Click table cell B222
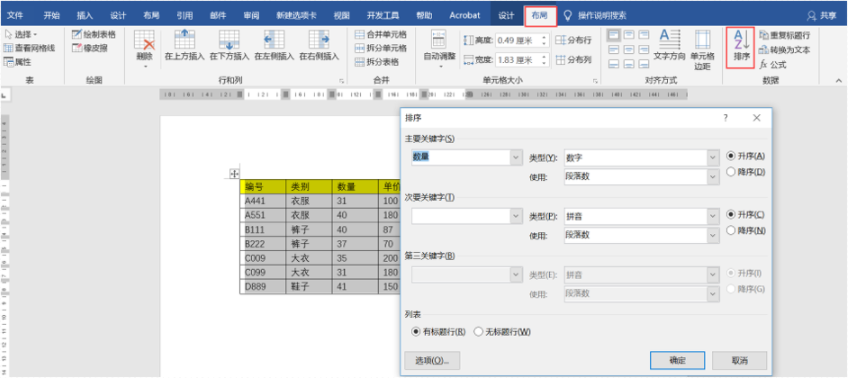The image size is (848, 378). 263,244
